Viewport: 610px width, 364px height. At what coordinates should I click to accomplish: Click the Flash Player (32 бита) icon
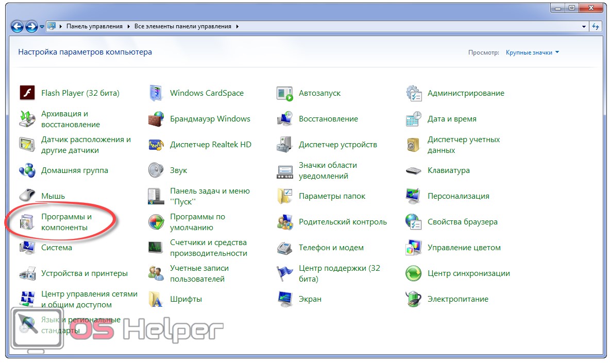tap(27, 93)
